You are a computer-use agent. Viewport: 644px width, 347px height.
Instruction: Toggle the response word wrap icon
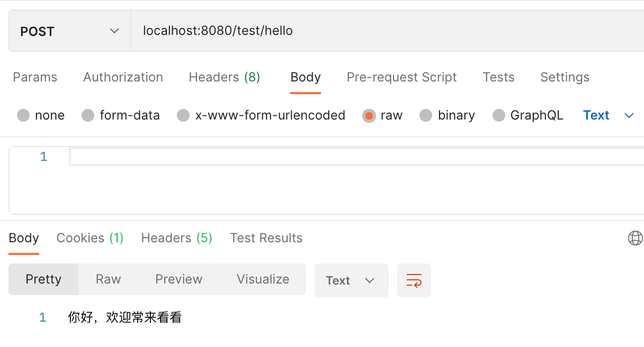[414, 280]
